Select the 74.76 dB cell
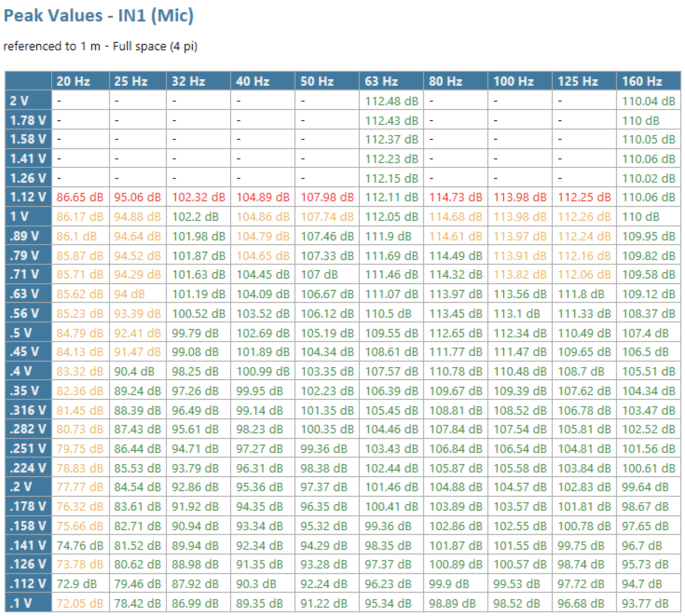685x616 pixels. (80, 545)
